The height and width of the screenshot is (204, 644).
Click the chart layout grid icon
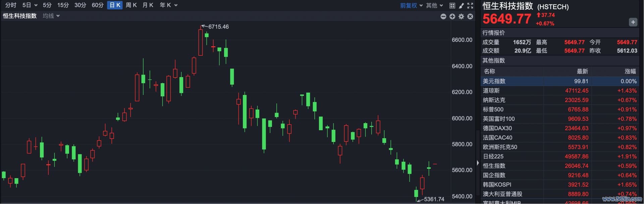pyautogui.click(x=452, y=5)
